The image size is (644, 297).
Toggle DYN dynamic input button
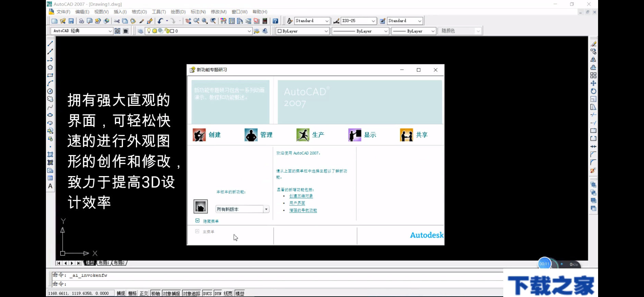(218, 294)
